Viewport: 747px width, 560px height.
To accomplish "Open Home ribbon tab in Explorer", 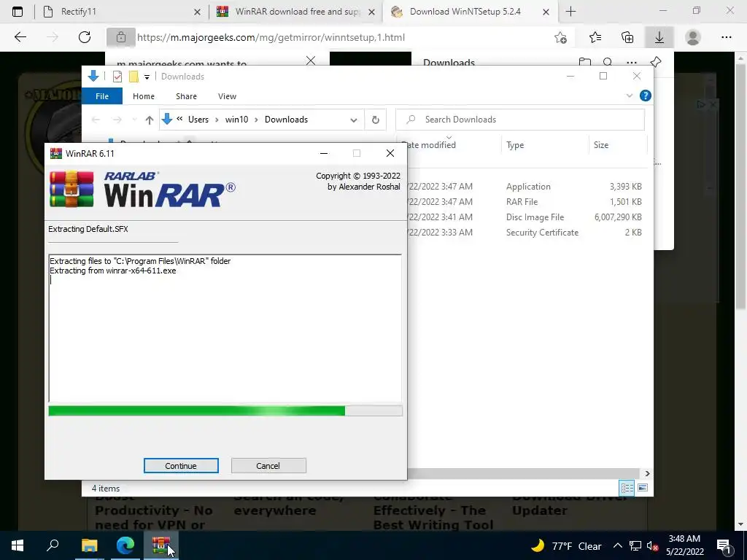I will pos(144,96).
